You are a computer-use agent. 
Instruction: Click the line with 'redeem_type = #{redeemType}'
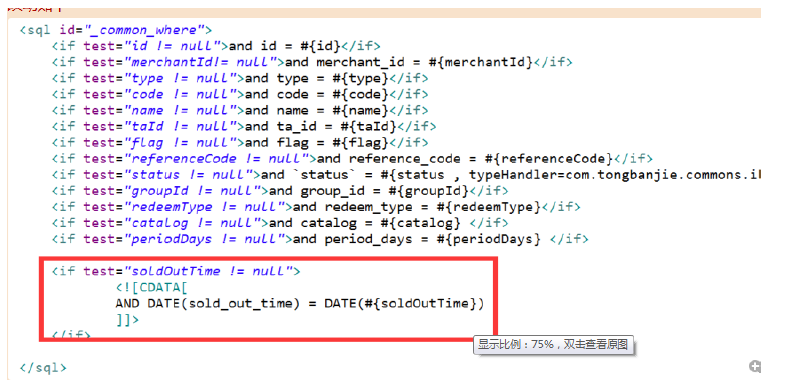point(316,207)
